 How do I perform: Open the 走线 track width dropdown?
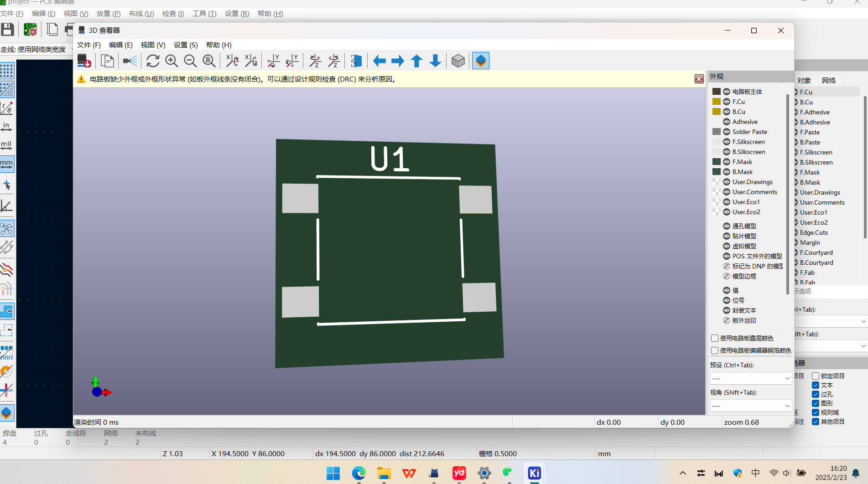39,49
